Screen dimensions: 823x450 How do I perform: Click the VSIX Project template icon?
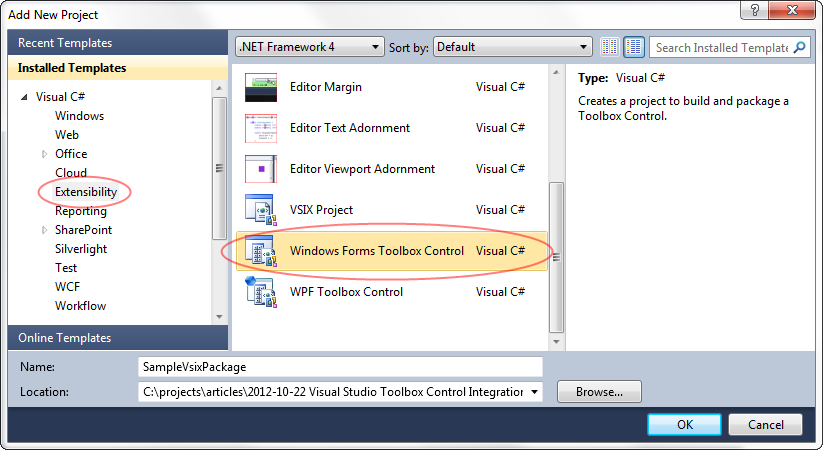[260, 210]
